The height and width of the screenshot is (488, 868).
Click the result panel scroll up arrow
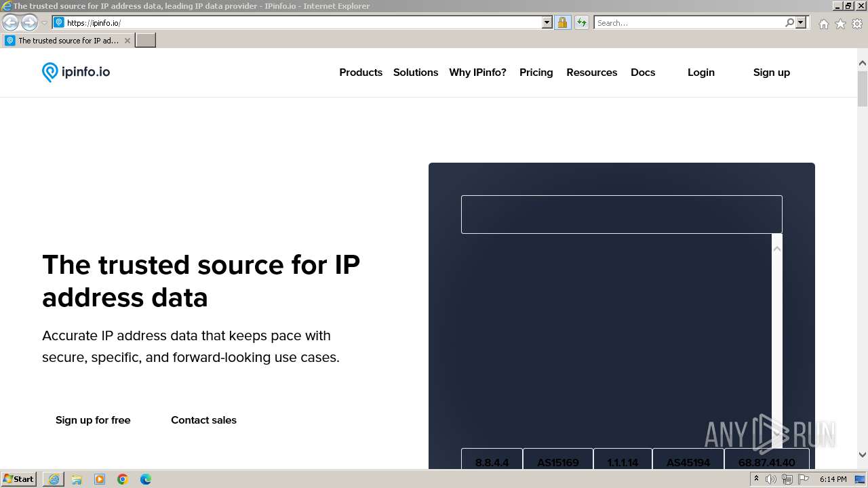[x=777, y=249]
